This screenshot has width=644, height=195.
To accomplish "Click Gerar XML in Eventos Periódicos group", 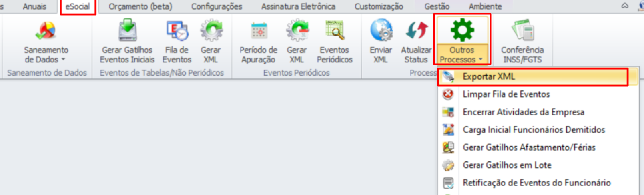I will (x=297, y=31).
